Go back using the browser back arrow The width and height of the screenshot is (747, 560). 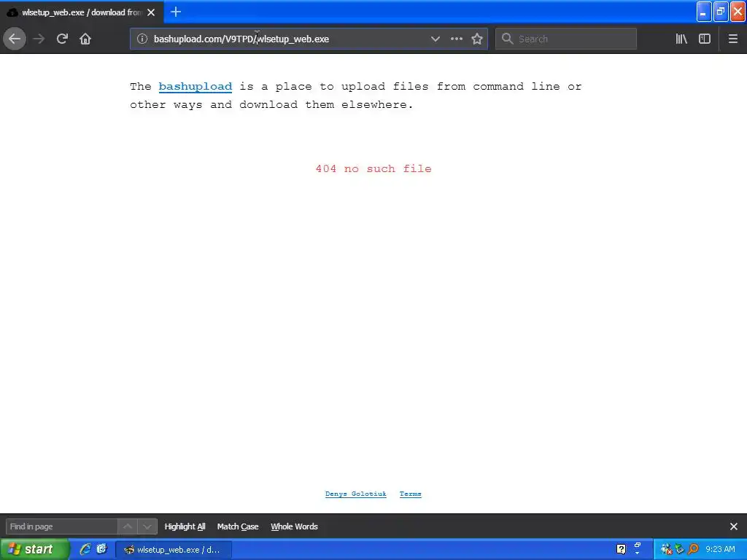pyautogui.click(x=15, y=39)
